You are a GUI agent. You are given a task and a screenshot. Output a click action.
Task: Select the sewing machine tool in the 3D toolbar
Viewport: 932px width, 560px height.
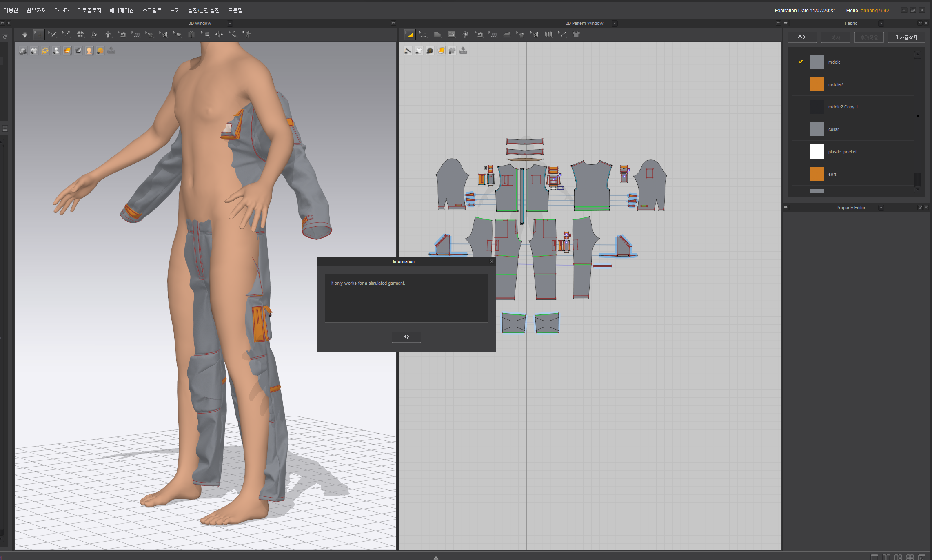[122, 35]
